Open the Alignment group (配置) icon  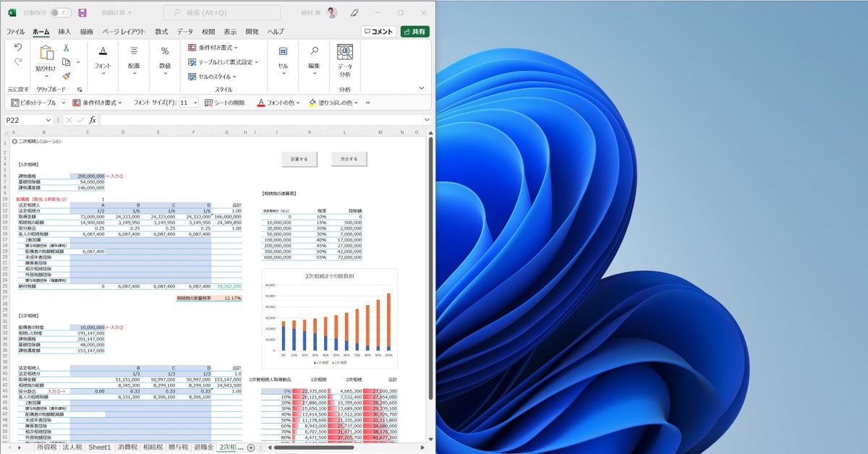pos(134,51)
